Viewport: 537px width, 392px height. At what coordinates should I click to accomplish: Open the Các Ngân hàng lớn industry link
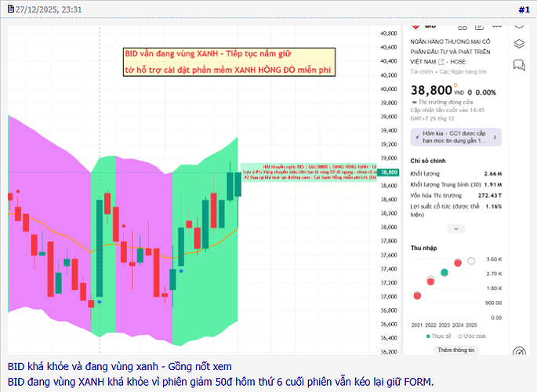point(463,71)
